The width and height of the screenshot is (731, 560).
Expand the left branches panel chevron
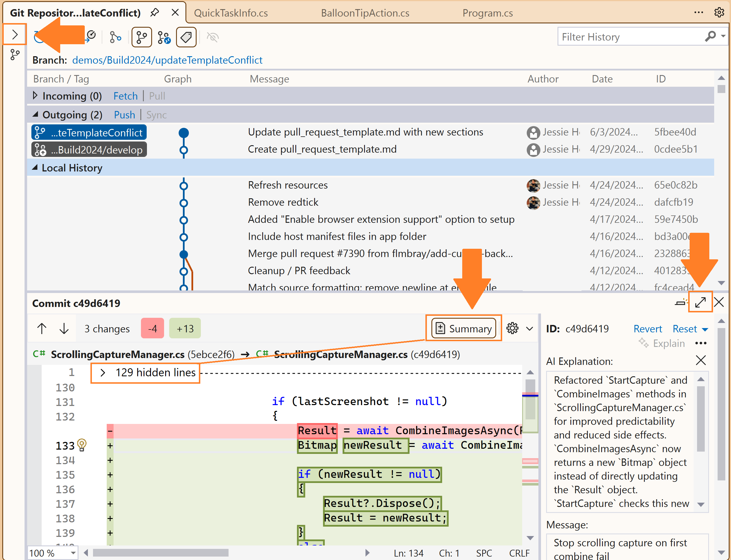coord(15,34)
